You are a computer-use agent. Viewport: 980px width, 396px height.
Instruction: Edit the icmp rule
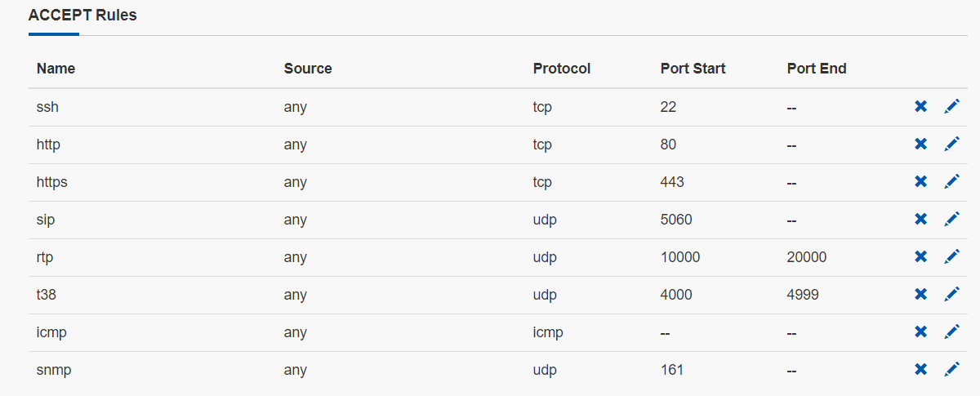click(x=951, y=331)
